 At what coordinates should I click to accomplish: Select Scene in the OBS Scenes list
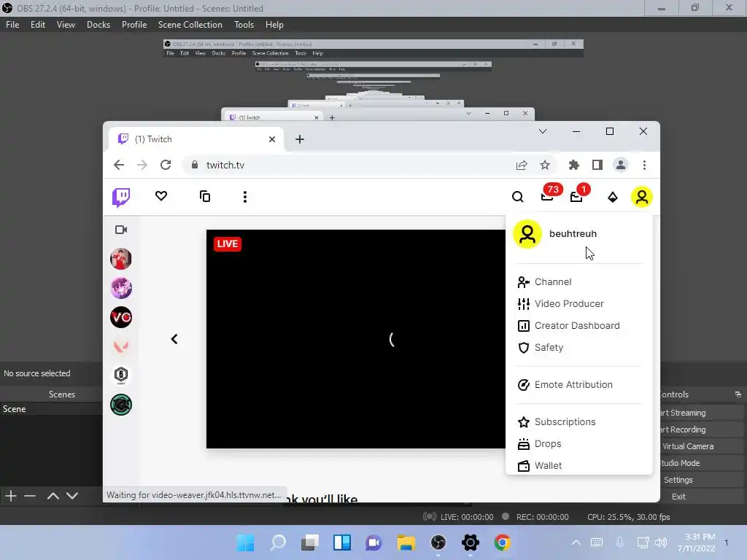point(52,409)
